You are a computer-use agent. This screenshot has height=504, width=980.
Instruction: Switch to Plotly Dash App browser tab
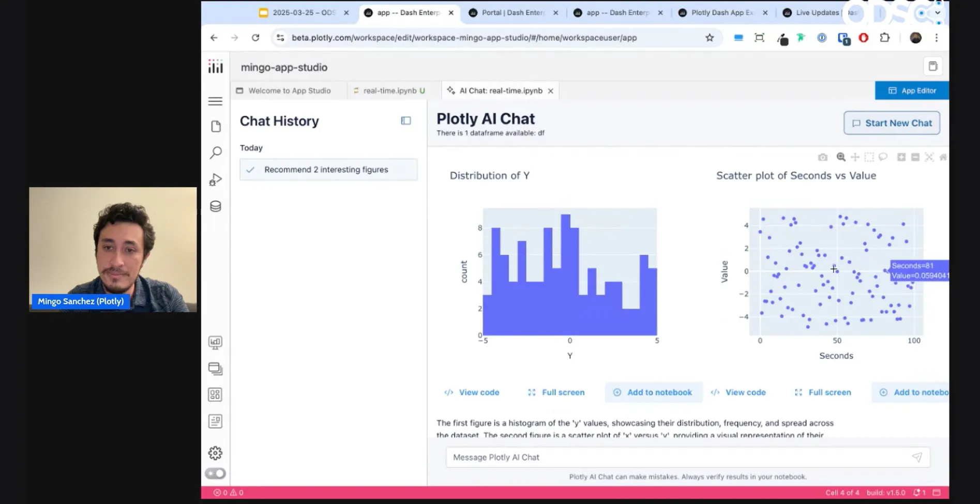(722, 12)
